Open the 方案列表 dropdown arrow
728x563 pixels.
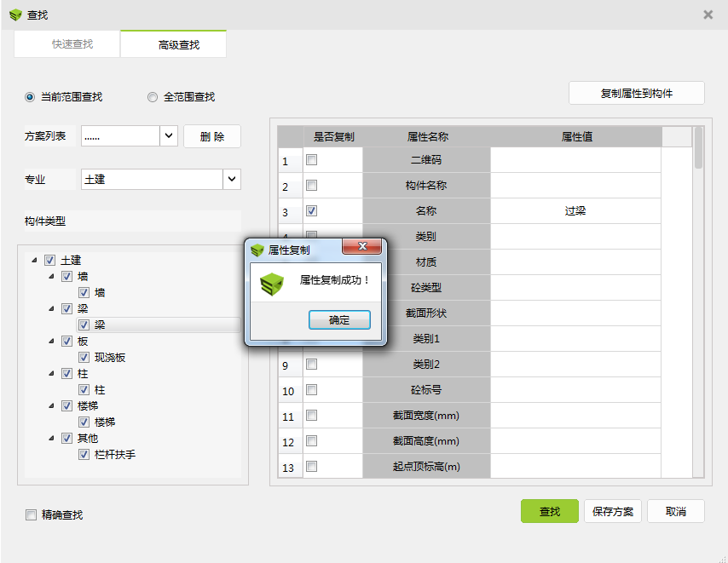click(x=169, y=136)
